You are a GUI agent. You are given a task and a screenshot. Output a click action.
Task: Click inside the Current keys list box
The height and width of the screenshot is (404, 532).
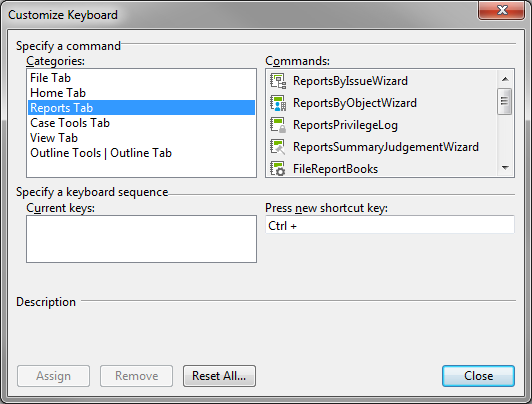click(141, 239)
